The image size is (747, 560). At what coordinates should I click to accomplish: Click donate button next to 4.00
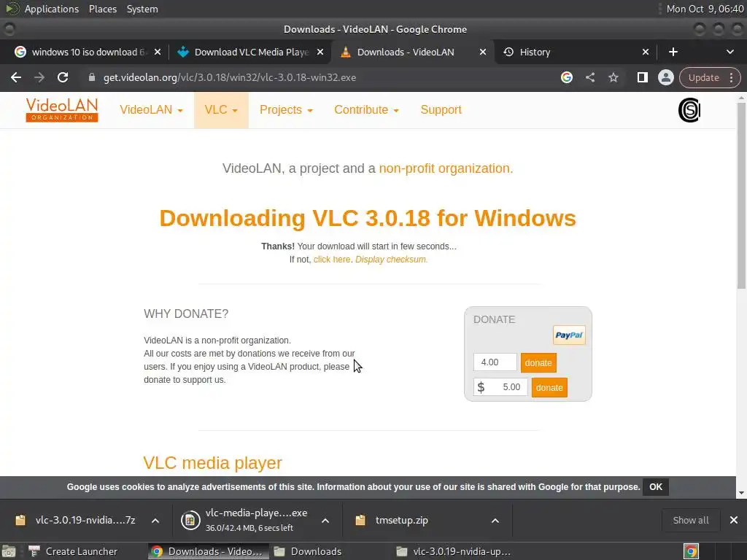click(x=538, y=363)
